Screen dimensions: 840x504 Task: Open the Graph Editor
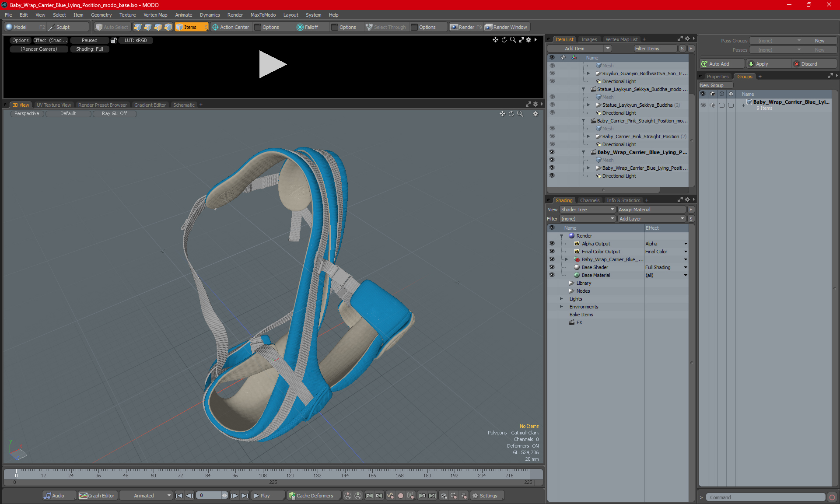(x=97, y=496)
